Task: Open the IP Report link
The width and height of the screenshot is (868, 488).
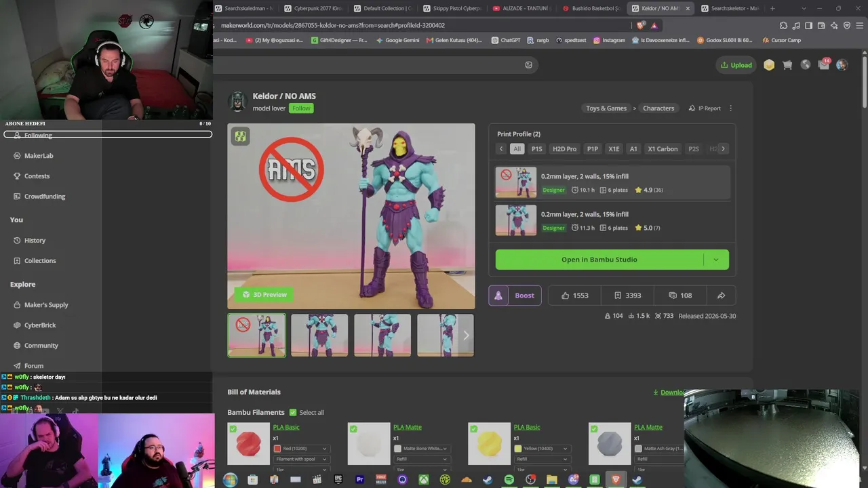Action: [705, 108]
